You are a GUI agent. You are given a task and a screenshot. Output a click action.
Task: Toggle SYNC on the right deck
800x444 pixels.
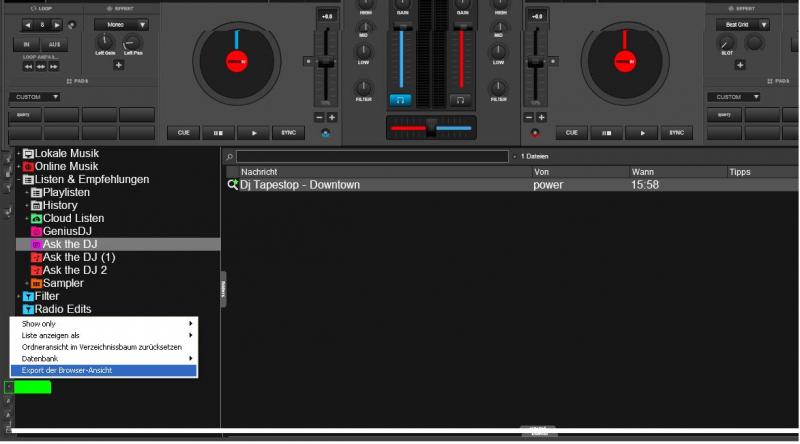click(x=675, y=132)
